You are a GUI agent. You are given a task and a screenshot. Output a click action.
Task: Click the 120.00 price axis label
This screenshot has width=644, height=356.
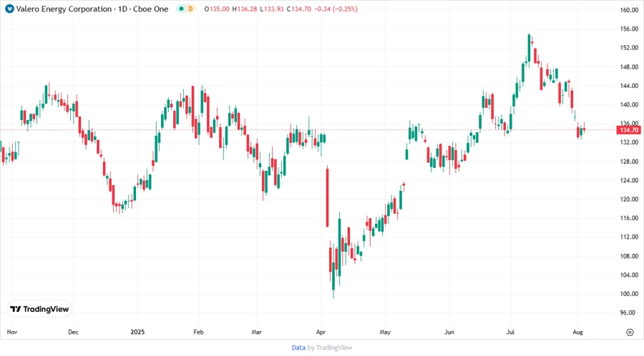pyautogui.click(x=629, y=199)
